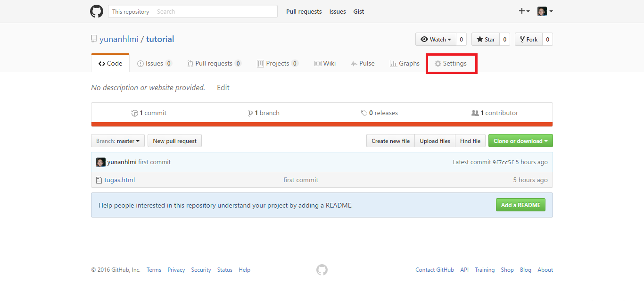
Task: Open the Wiki tab
Action: coord(325,63)
